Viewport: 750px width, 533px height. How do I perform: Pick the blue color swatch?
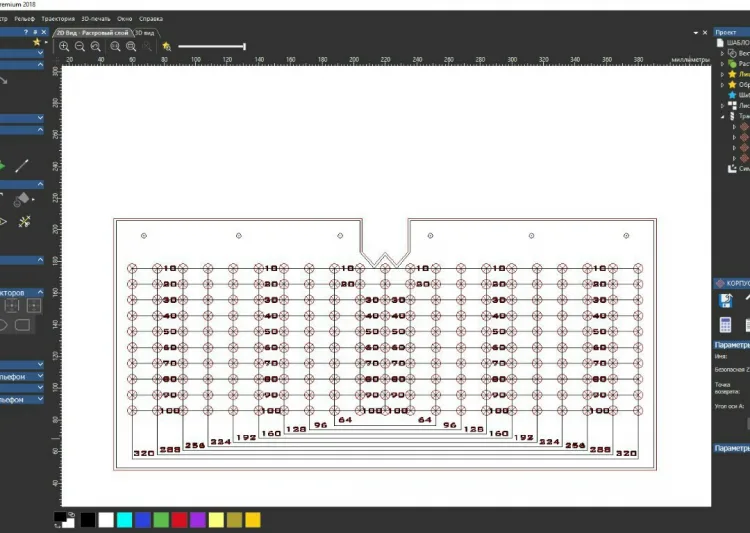143,520
